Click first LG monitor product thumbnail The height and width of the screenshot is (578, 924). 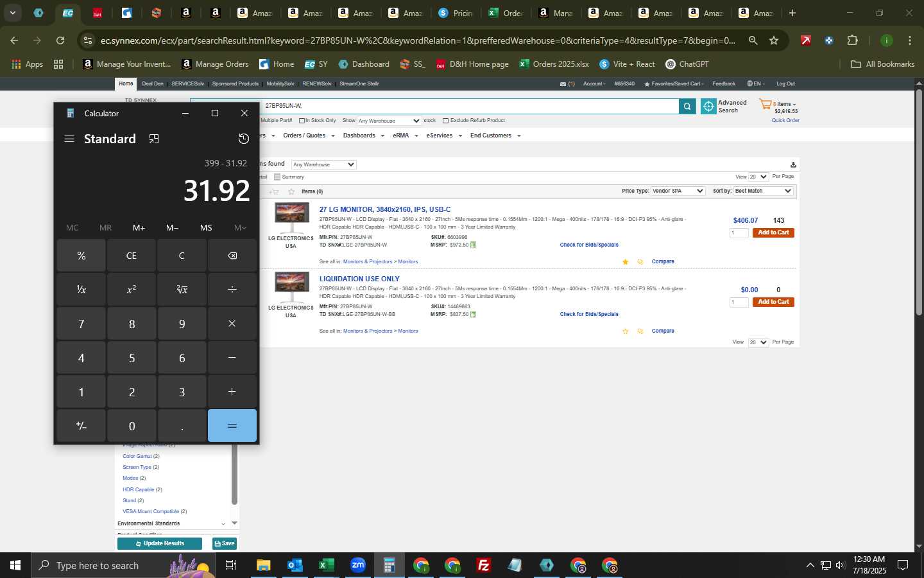[292, 218]
